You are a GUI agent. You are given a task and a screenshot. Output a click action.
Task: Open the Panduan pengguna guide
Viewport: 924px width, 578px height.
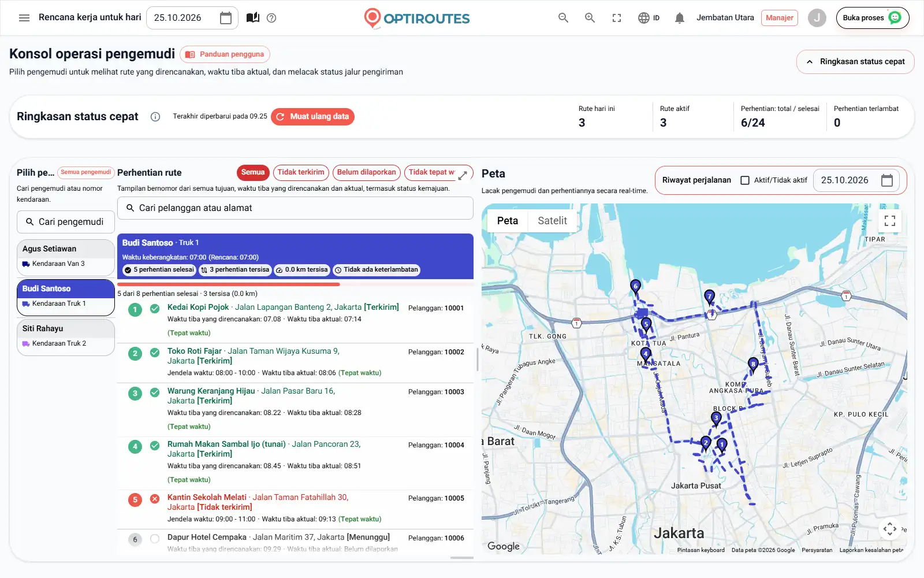pos(225,54)
